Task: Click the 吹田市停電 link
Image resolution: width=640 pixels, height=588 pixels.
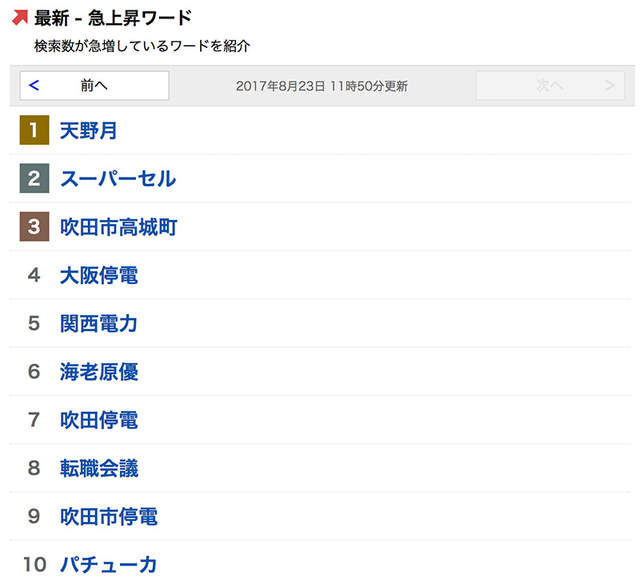Action: pyautogui.click(x=108, y=516)
